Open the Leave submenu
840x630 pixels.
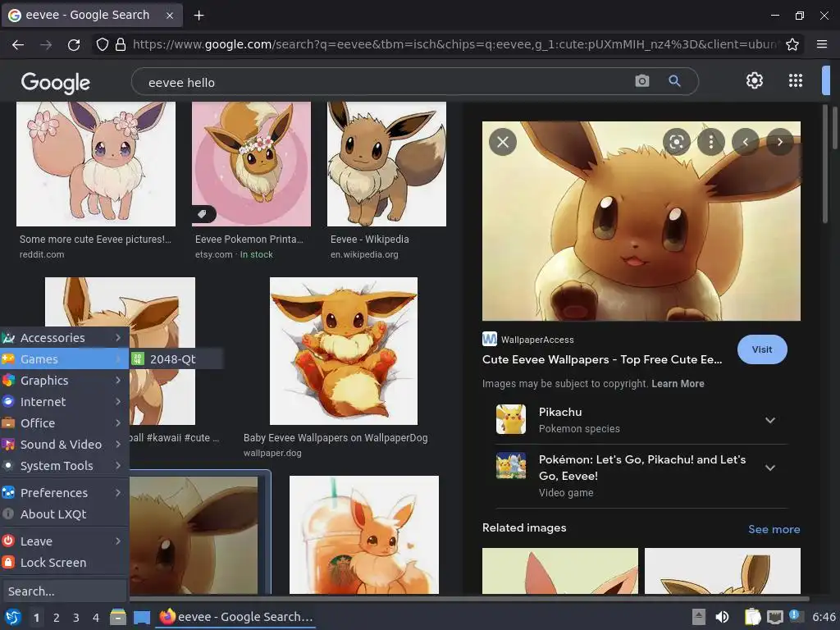coord(64,541)
